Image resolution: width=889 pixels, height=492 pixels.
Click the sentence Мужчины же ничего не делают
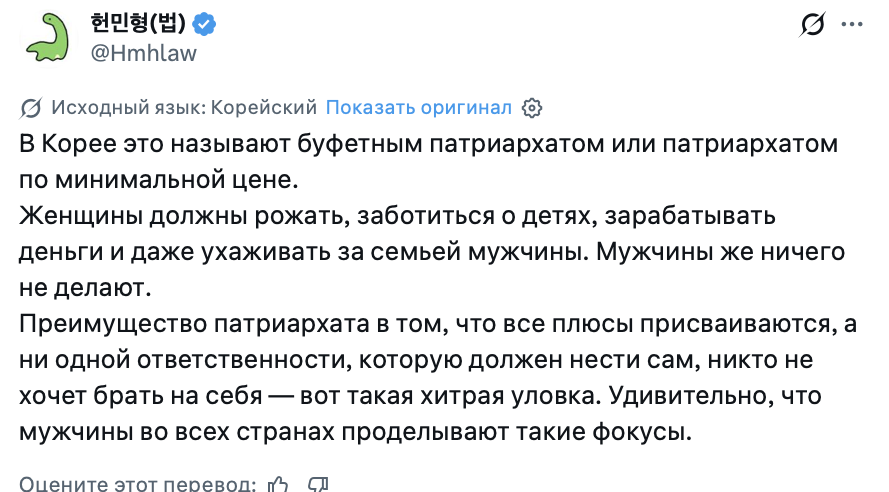tap(720, 253)
